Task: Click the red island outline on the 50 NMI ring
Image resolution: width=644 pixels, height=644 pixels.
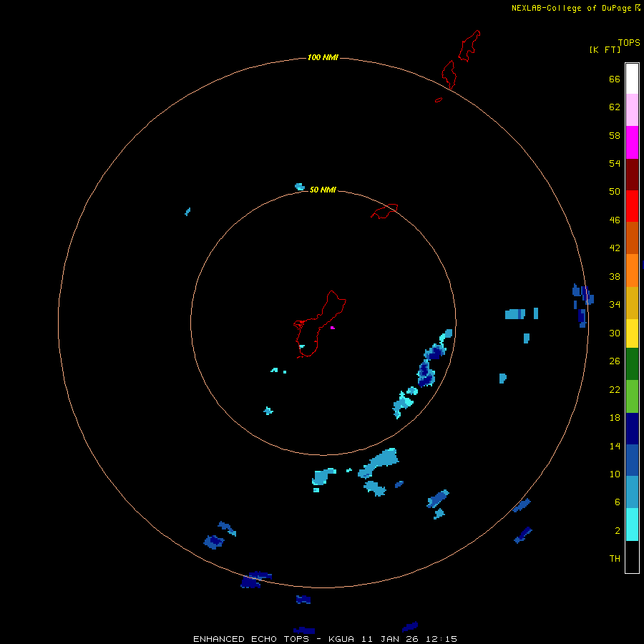Action: [x=384, y=211]
